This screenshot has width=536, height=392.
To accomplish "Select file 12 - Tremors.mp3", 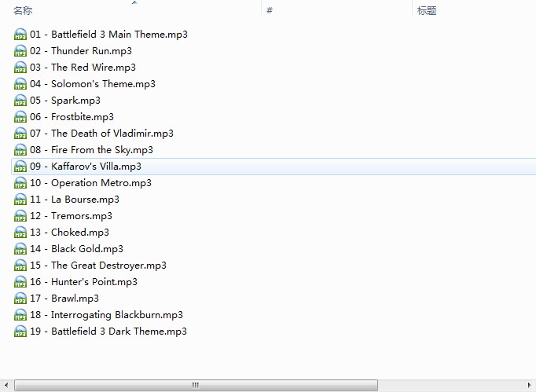I will pos(71,216).
